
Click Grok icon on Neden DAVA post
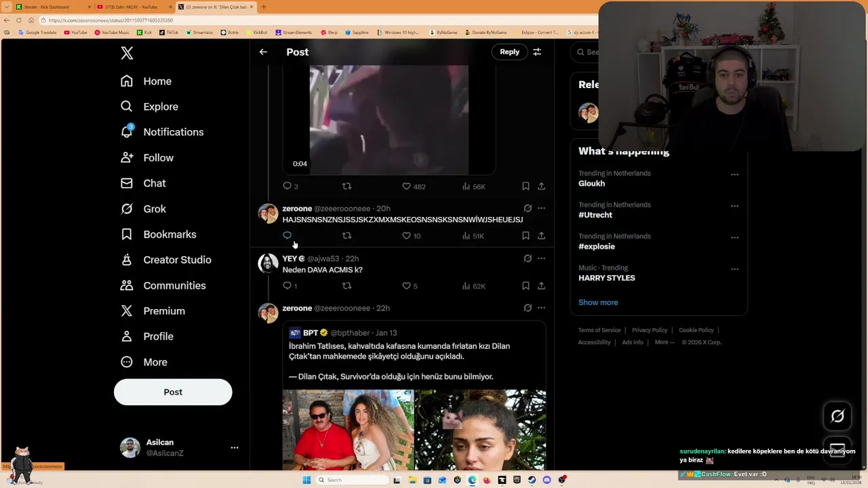coord(528,258)
